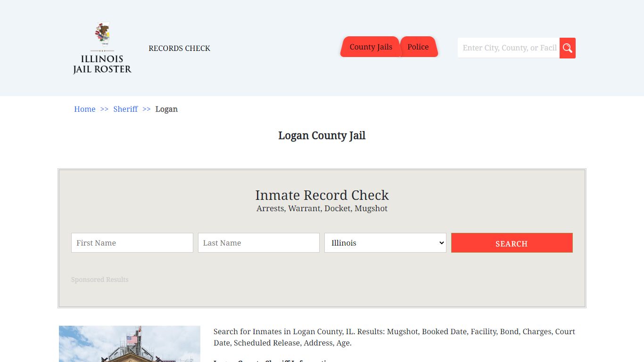The height and width of the screenshot is (362, 644).
Task: Select the Logan breadcrumb text
Action: (x=166, y=109)
